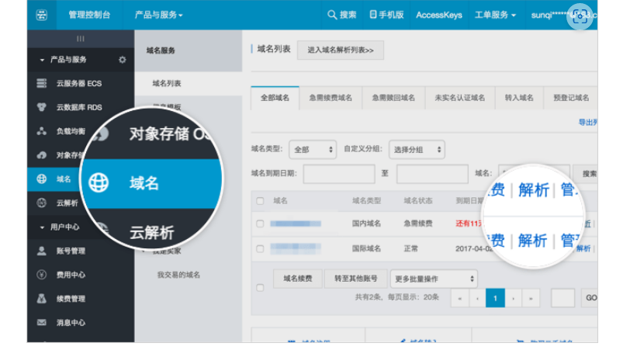
Task: Click the 域名续费 button
Action: (297, 279)
